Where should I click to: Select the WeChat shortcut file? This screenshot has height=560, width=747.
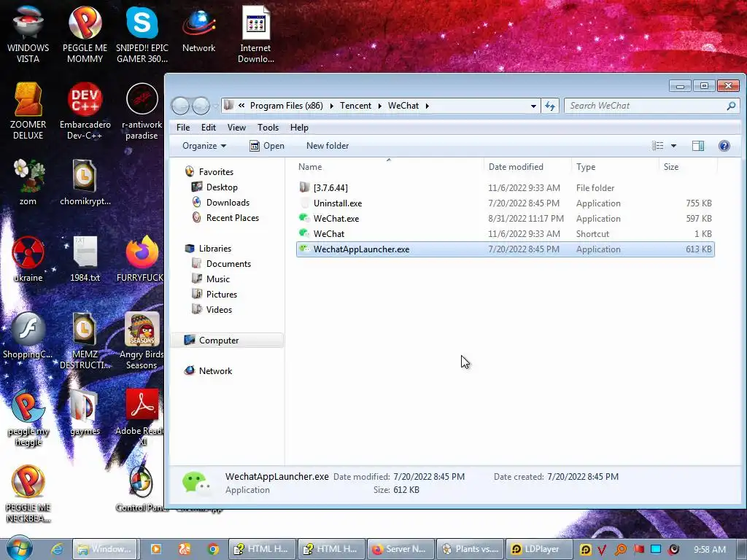tap(505, 234)
